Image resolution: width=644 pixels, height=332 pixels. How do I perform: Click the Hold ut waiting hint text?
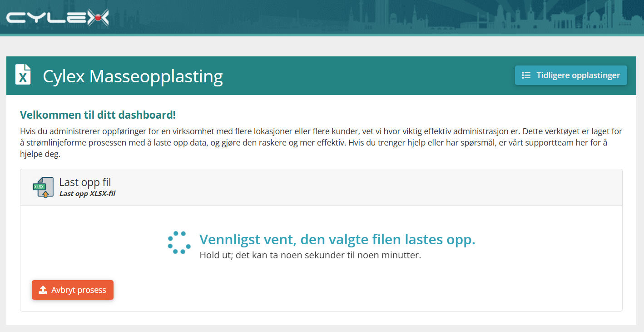coord(310,255)
